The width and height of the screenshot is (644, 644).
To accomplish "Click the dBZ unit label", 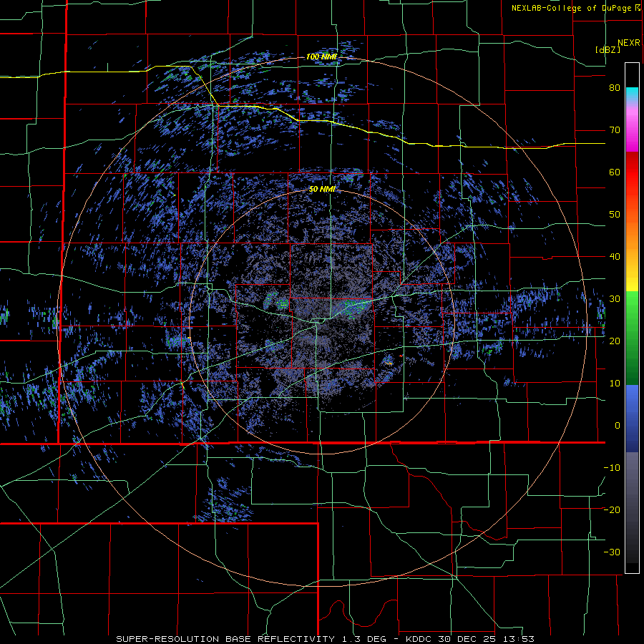I will click(608, 49).
